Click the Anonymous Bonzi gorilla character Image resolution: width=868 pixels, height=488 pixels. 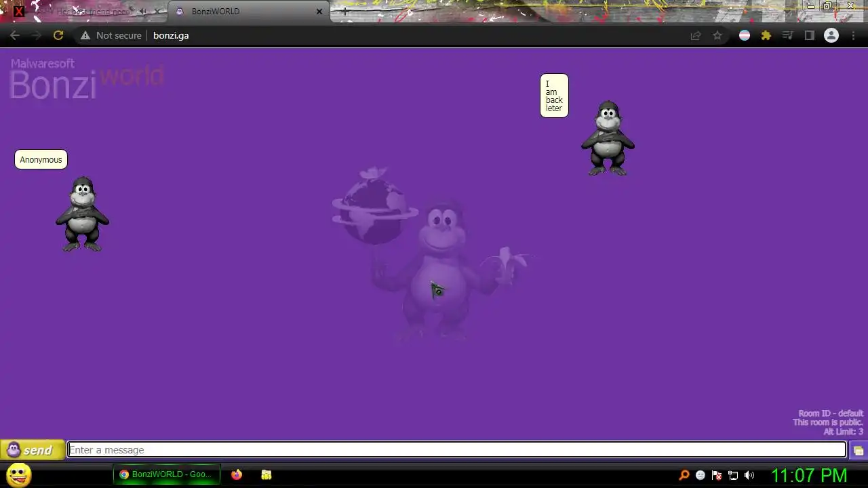tap(82, 214)
